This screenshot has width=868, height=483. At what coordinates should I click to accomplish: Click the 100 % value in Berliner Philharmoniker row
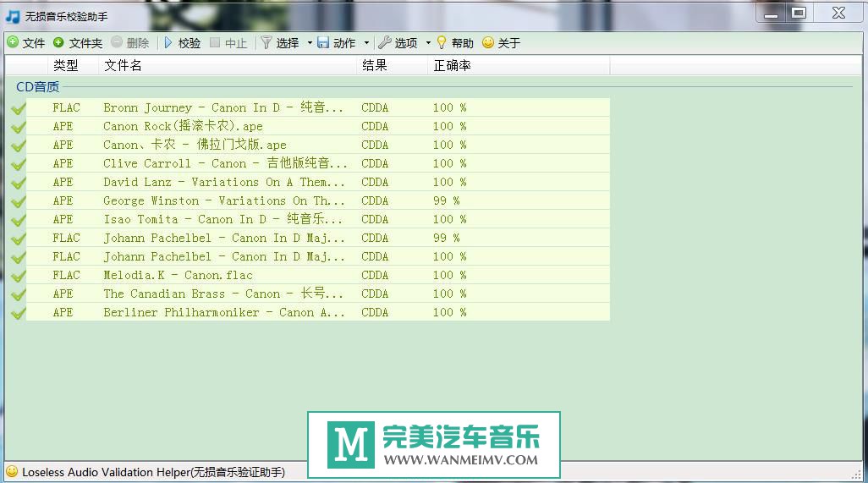[x=449, y=312]
